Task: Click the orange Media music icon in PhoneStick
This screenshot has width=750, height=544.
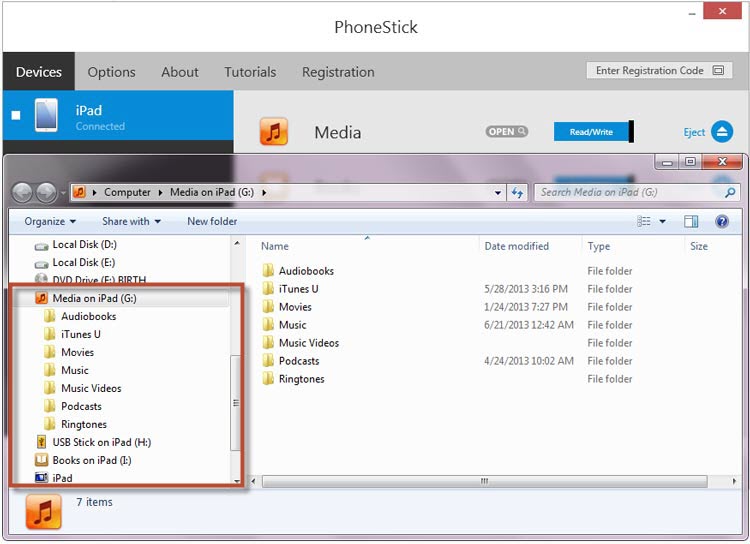Action: 274,132
